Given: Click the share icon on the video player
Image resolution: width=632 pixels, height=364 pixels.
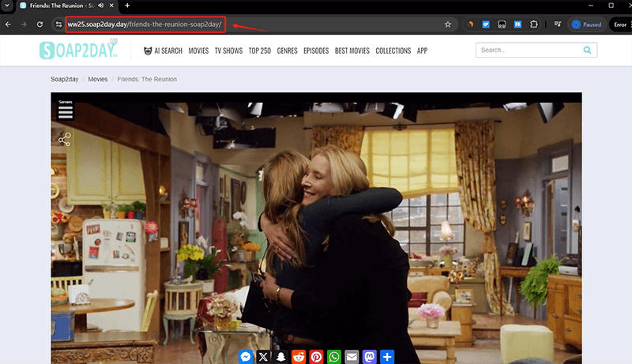Looking at the screenshot, I should [65, 140].
